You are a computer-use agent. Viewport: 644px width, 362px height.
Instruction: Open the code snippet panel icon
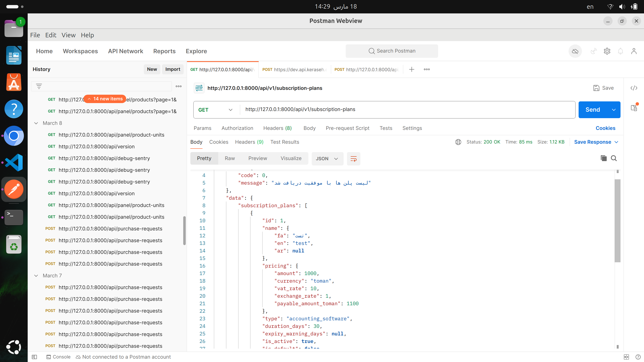click(634, 88)
